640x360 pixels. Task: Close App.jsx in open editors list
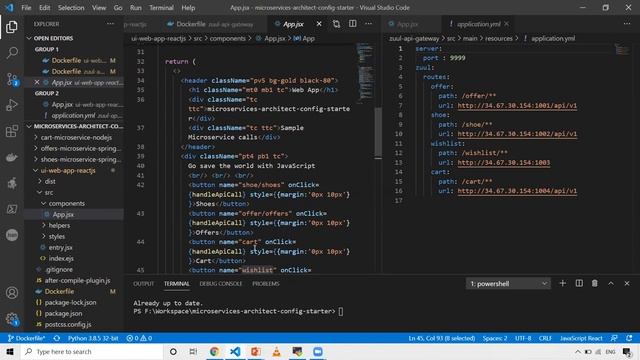tap(37, 82)
